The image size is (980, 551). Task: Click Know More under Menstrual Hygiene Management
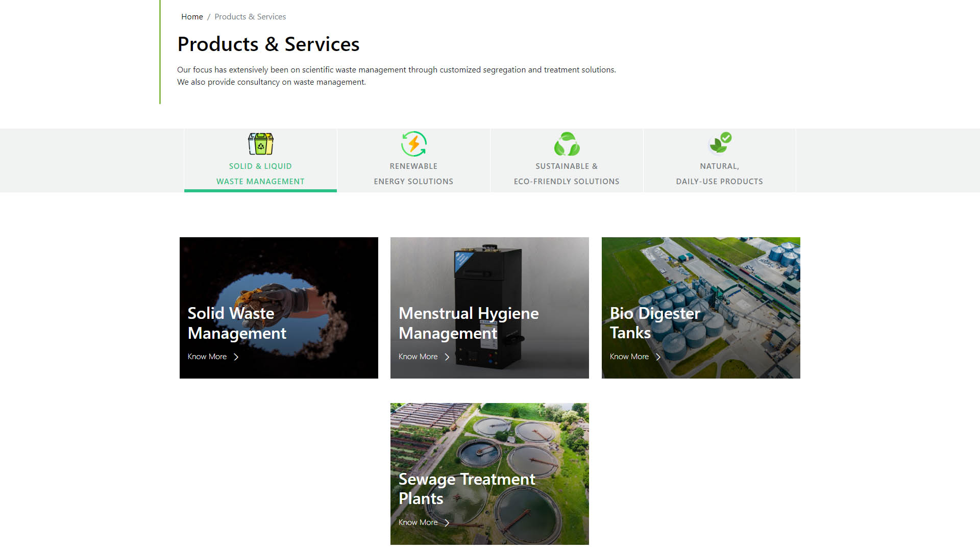[x=418, y=357]
